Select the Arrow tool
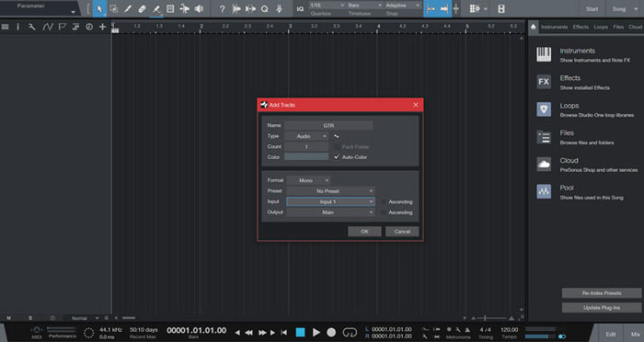The width and height of the screenshot is (644, 342). (99, 8)
